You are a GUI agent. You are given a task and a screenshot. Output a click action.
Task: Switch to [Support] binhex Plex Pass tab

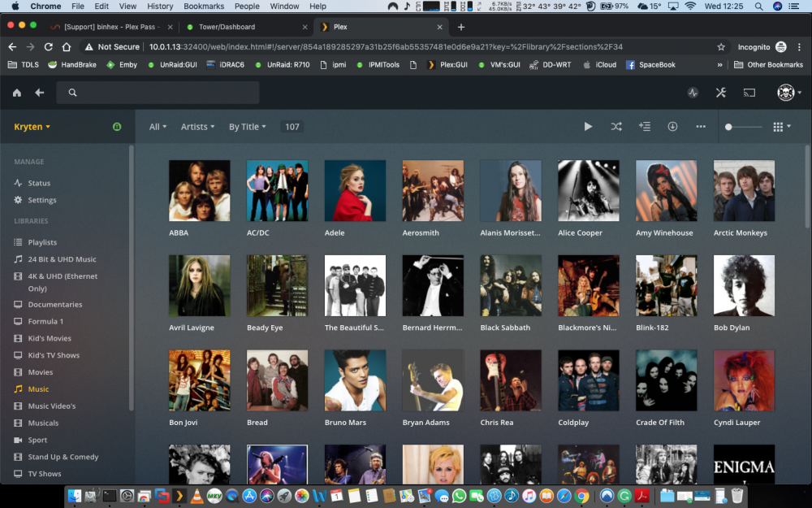[x=111, y=27]
